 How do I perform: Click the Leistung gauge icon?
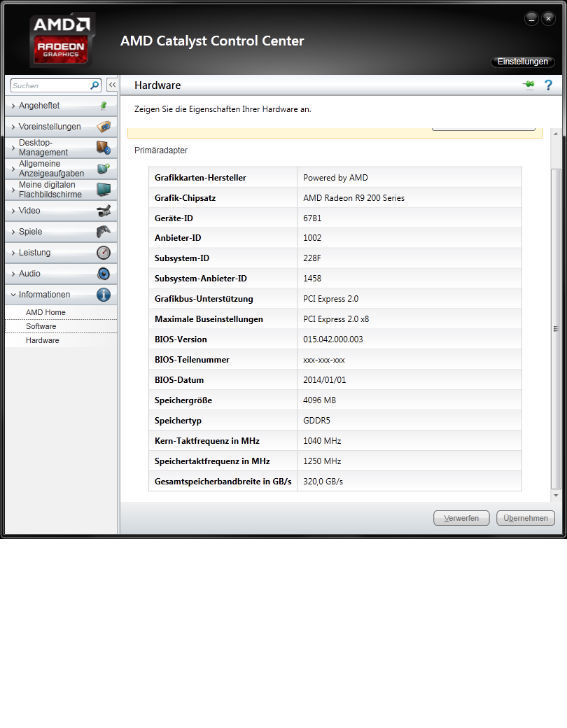(x=104, y=253)
